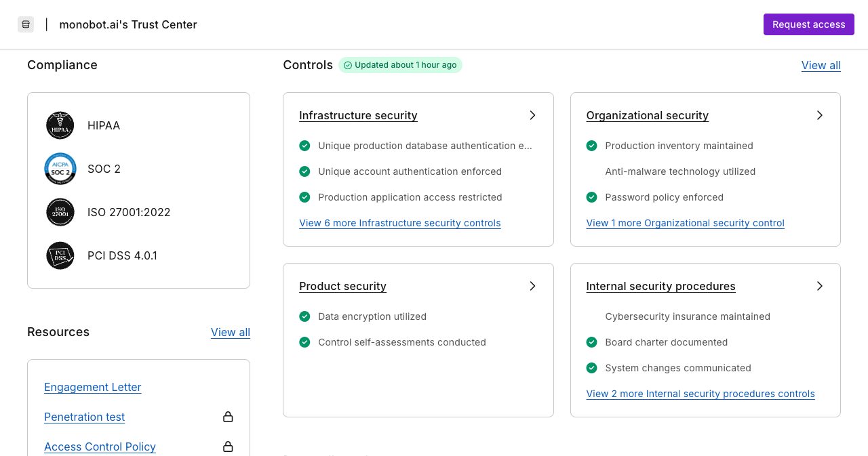The width and height of the screenshot is (868, 456).
Task: Click Production inventory maintained text
Action: (x=679, y=146)
